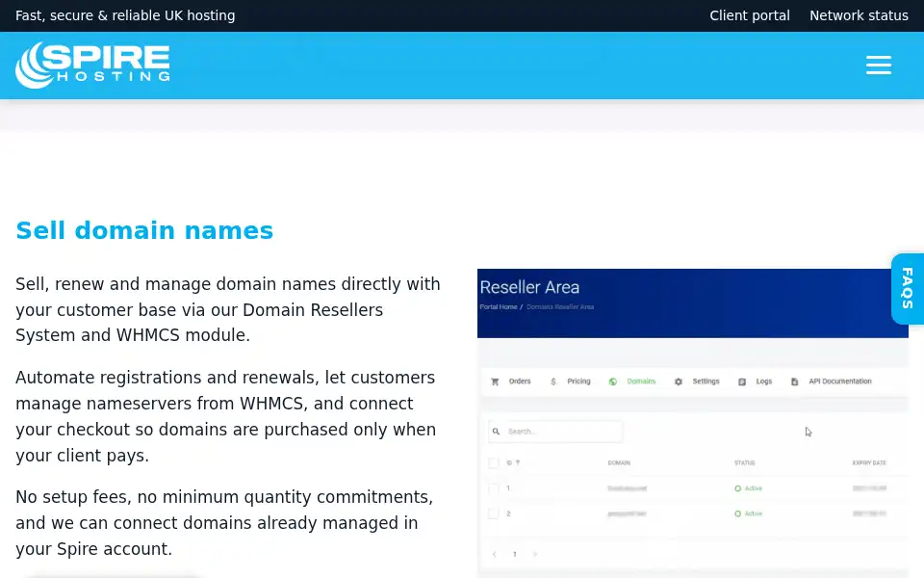924x578 pixels.
Task: Click the DOMAIN column header
Action: (619, 463)
